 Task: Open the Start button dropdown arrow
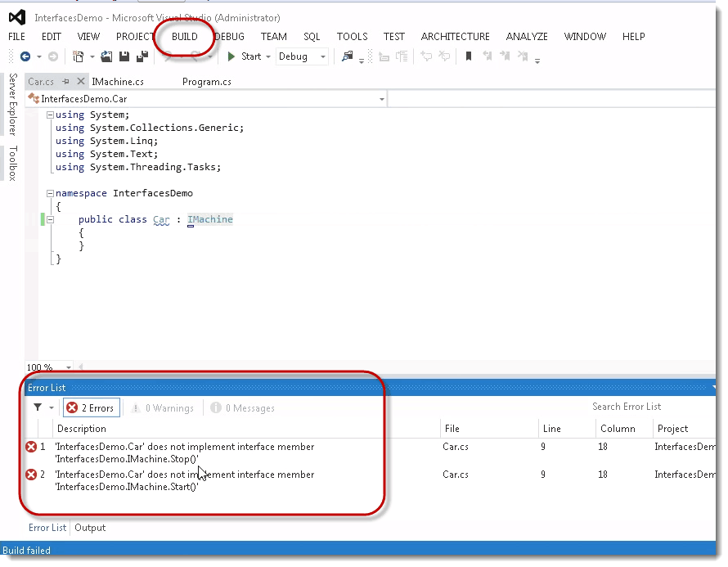click(268, 57)
